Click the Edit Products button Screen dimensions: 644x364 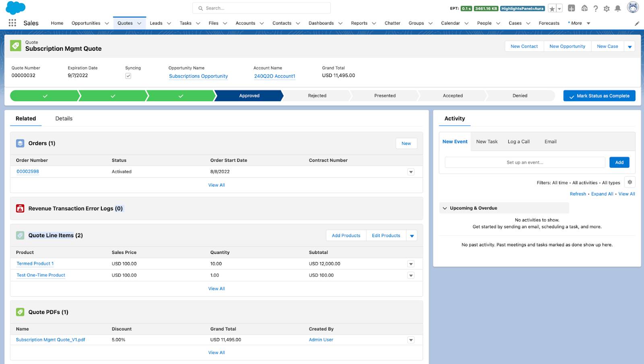pyautogui.click(x=386, y=236)
